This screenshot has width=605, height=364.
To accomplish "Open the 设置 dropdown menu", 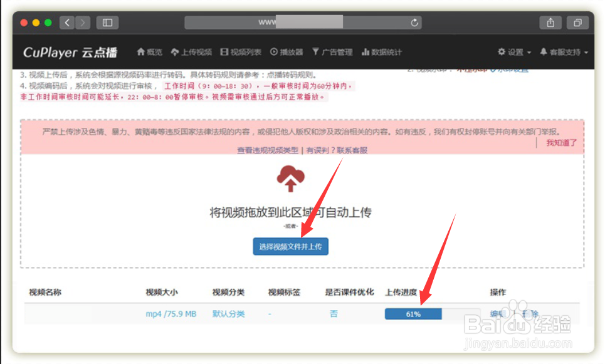I will pos(514,53).
